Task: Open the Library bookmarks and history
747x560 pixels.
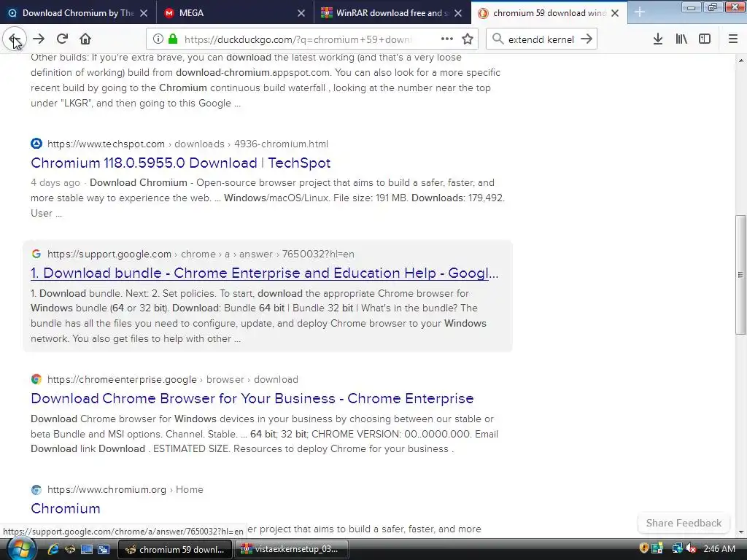Action: click(x=681, y=39)
